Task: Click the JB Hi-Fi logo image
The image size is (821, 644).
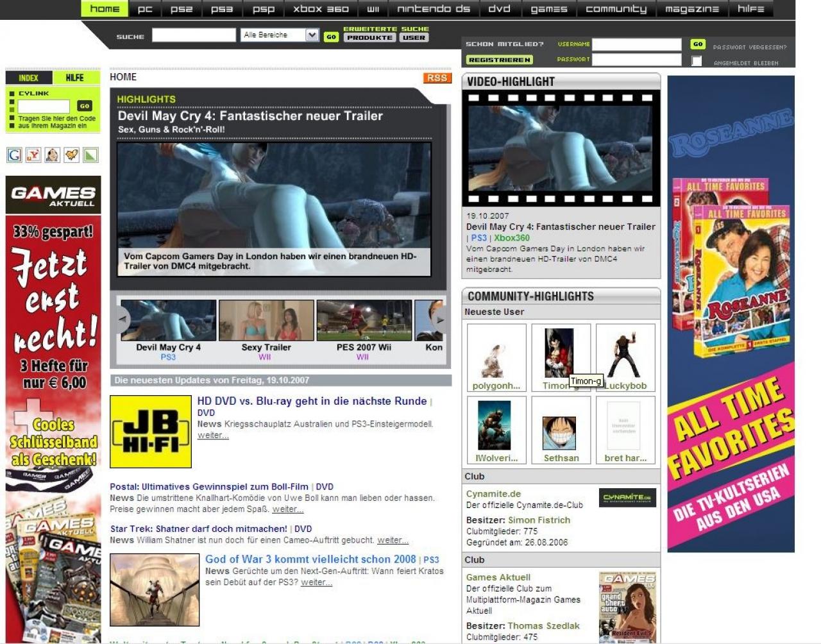Action: 151,432
